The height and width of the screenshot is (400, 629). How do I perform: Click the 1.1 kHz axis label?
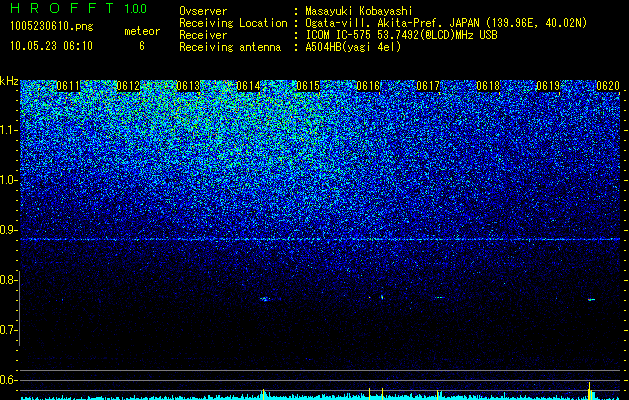pyautogui.click(x=9, y=130)
